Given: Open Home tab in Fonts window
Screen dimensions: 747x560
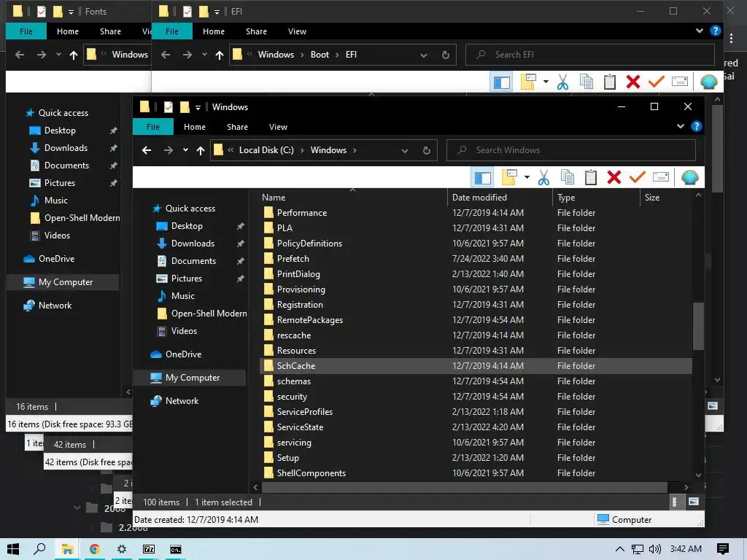Looking at the screenshot, I should coord(68,31).
